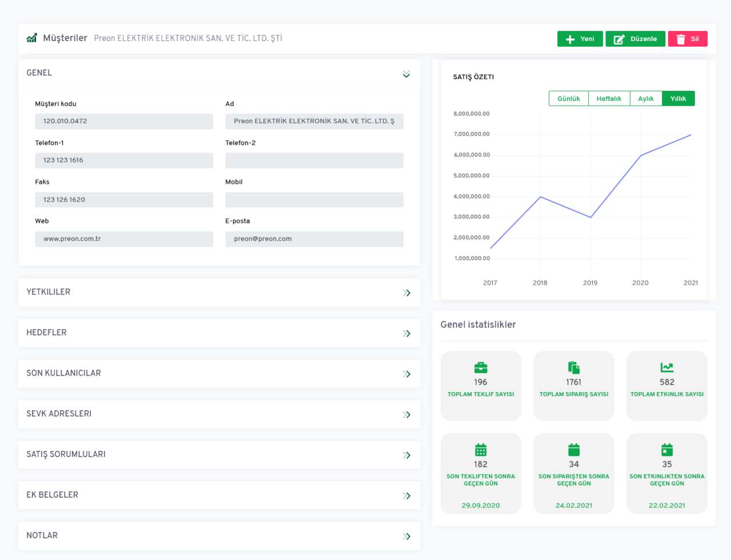Image resolution: width=731 pixels, height=560 pixels.
Task: Click the Sil button label
Action: pos(695,39)
